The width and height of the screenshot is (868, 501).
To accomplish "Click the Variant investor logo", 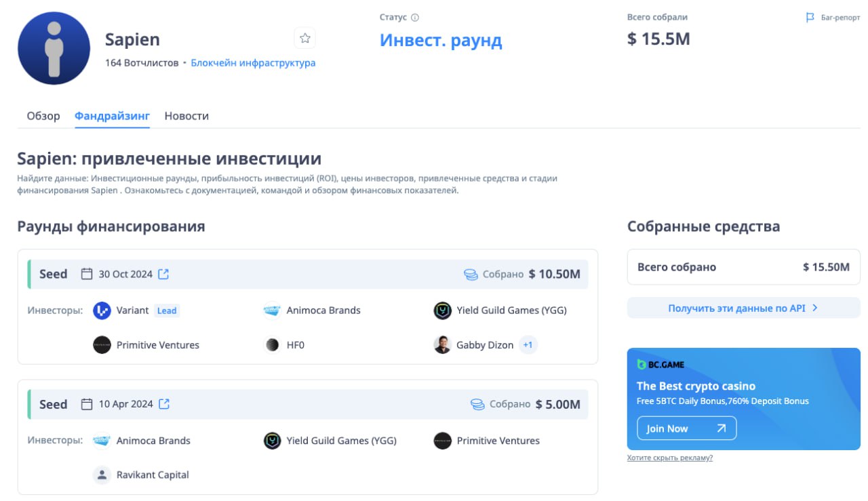I will pos(102,310).
